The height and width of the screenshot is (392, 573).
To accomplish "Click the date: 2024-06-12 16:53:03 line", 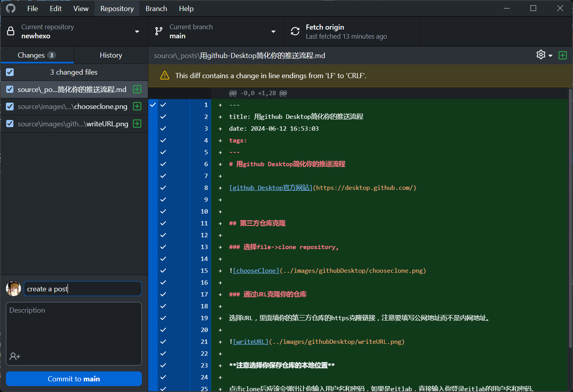I will coord(274,128).
